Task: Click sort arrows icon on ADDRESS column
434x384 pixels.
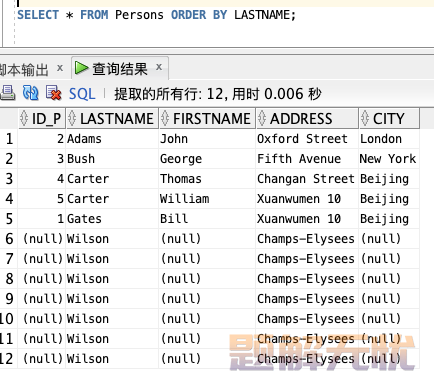Action: tap(262, 118)
